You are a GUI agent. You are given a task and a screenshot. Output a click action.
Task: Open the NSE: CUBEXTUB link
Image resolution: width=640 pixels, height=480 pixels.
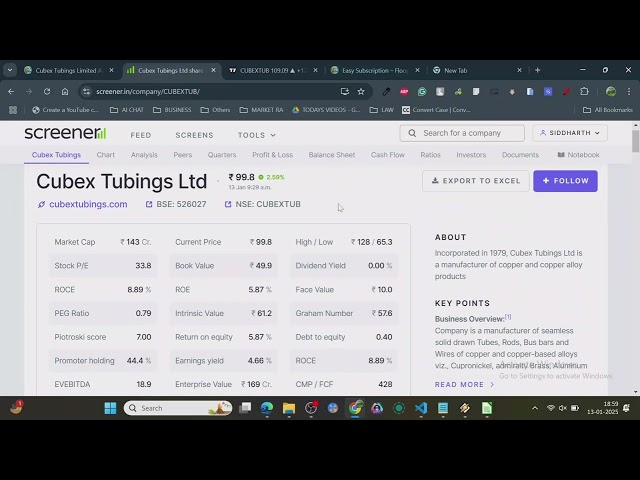click(268, 204)
